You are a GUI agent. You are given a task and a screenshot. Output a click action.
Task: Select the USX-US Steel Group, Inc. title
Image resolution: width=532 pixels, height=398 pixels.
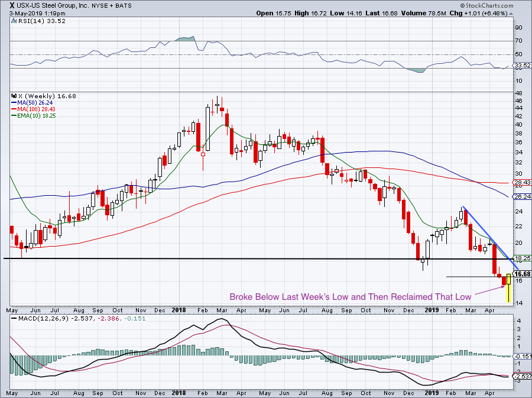click(53, 5)
